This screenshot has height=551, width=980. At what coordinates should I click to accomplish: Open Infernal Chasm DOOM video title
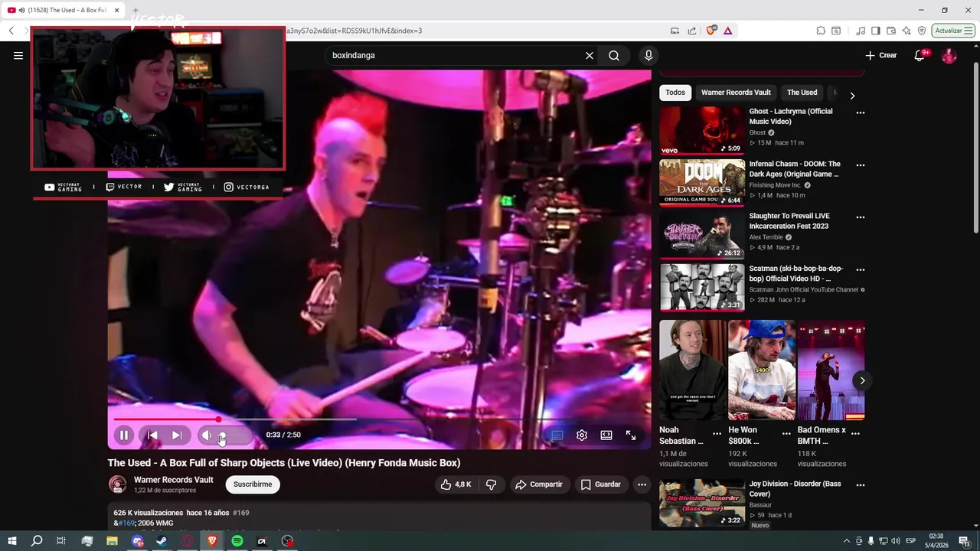click(795, 169)
